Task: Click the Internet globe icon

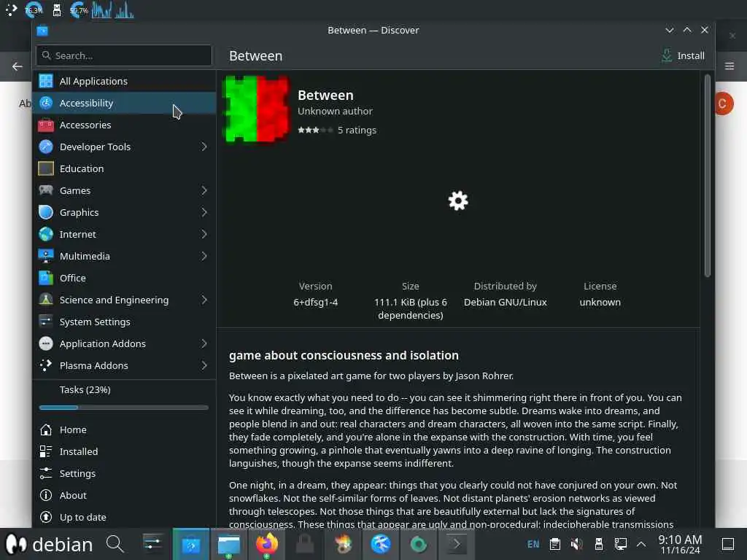Action: pyautogui.click(x=46, y=234)
